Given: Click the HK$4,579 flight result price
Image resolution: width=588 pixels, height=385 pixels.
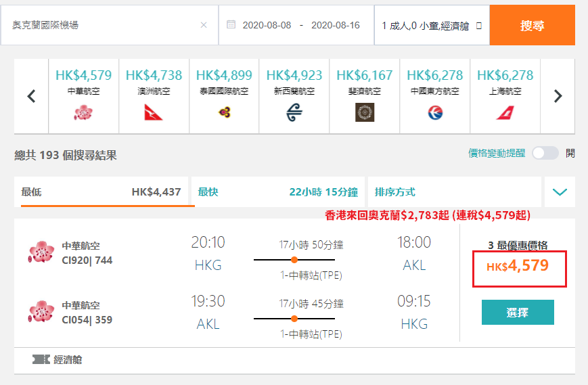Looking at the screenshot, I should (518, 266).
